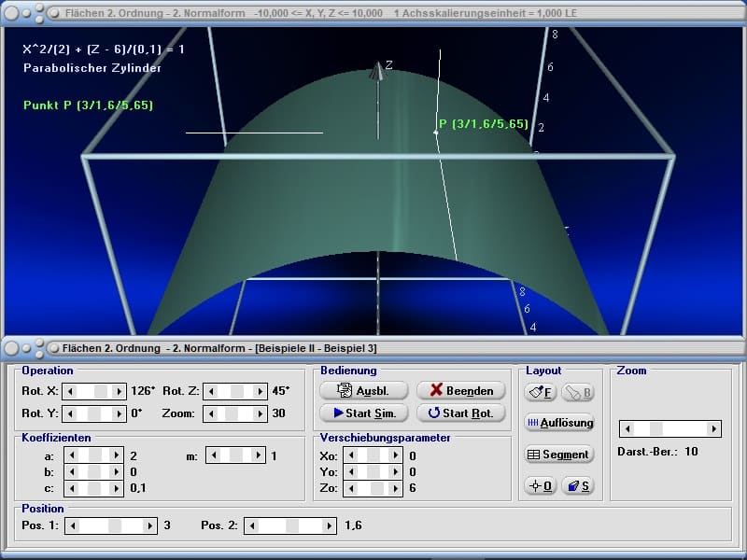This screenshot has height=560, width=747.
Task: Decrease coefficient c with left arrow
Action: pyautogui.click(x=72, y=488)
